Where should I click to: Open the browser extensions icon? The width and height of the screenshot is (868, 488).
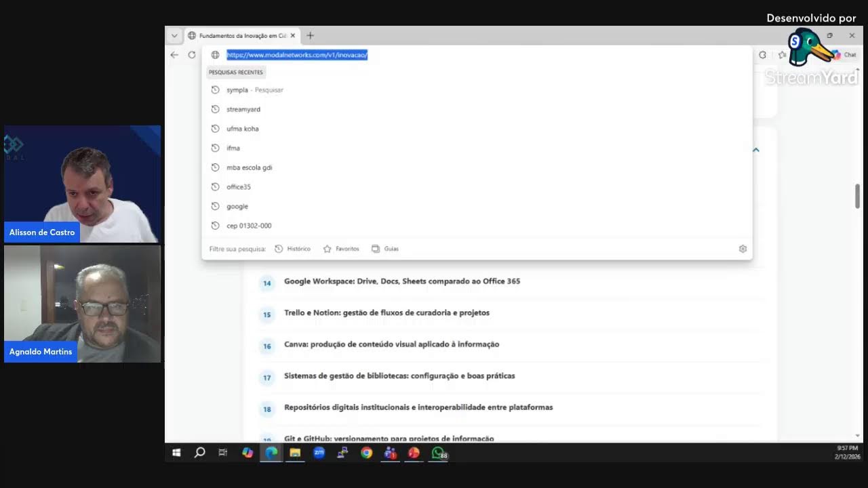(762, 55)
